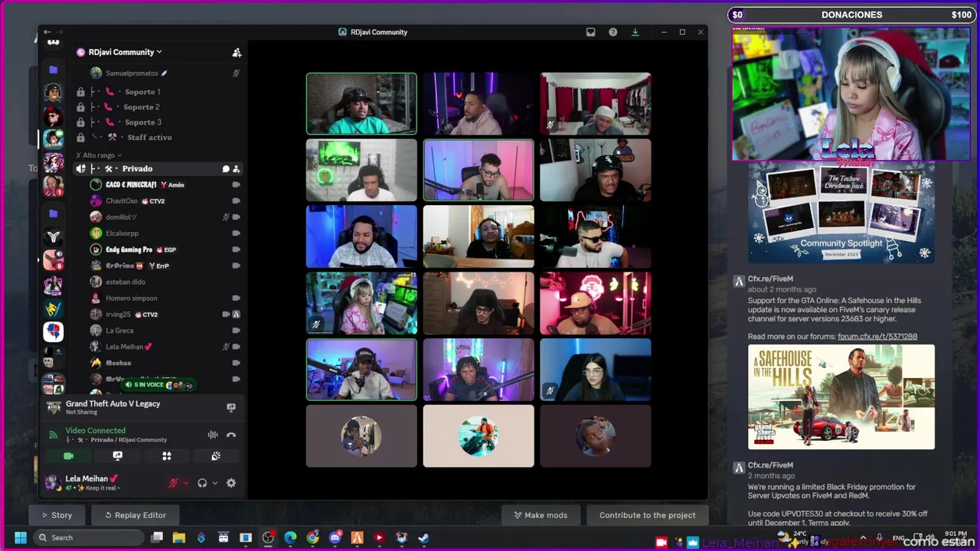The width and height of the screenshot is (980, 551).
Task: Open server icon with red badge 1
Action: [x=53, y=186]
